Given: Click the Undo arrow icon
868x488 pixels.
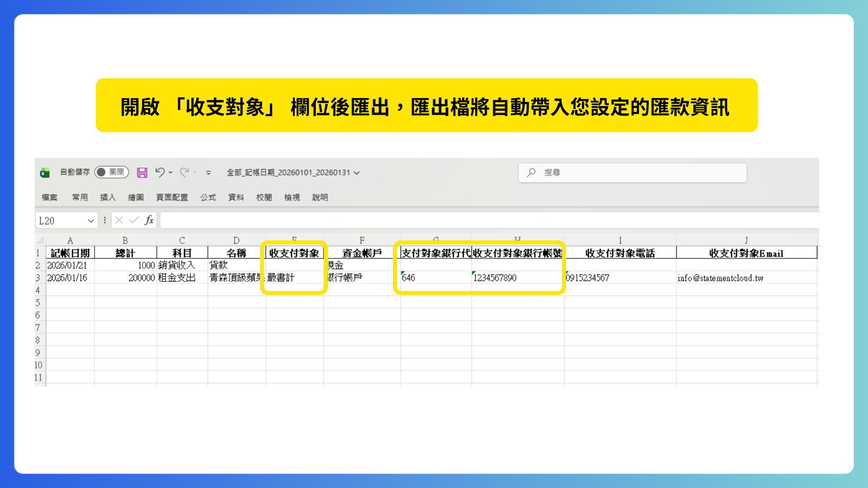Looking at the screenshot, I should [160, 172].
